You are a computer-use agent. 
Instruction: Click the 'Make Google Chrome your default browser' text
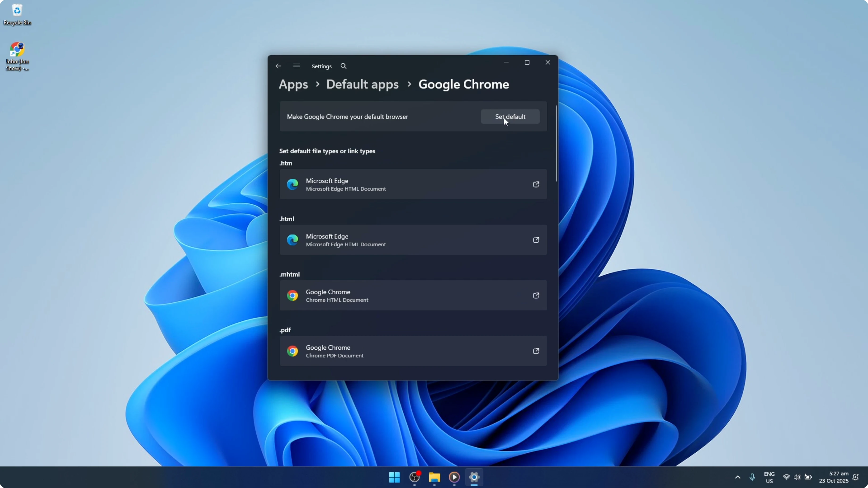[x=347, y=116]
